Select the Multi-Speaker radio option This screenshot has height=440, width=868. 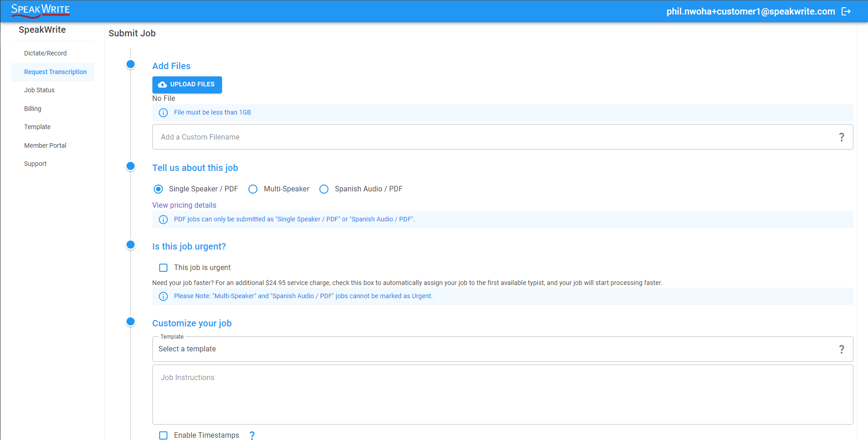[253, 189]
